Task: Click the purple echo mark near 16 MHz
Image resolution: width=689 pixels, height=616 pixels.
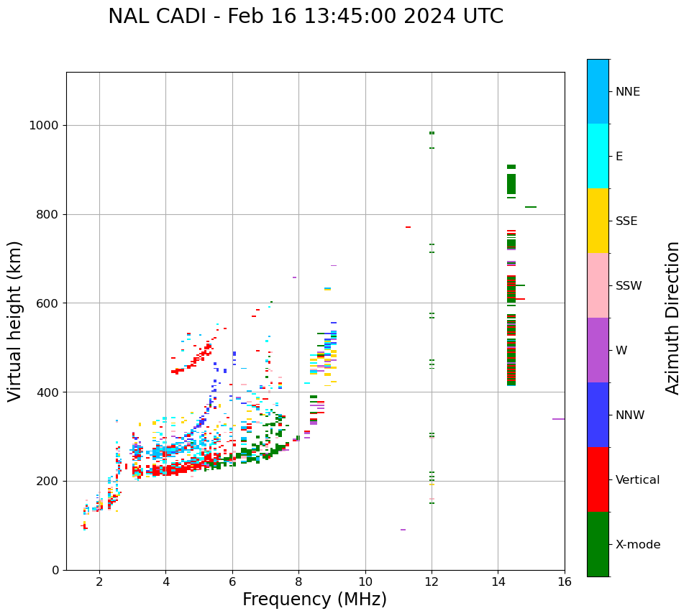Action: 558,419
